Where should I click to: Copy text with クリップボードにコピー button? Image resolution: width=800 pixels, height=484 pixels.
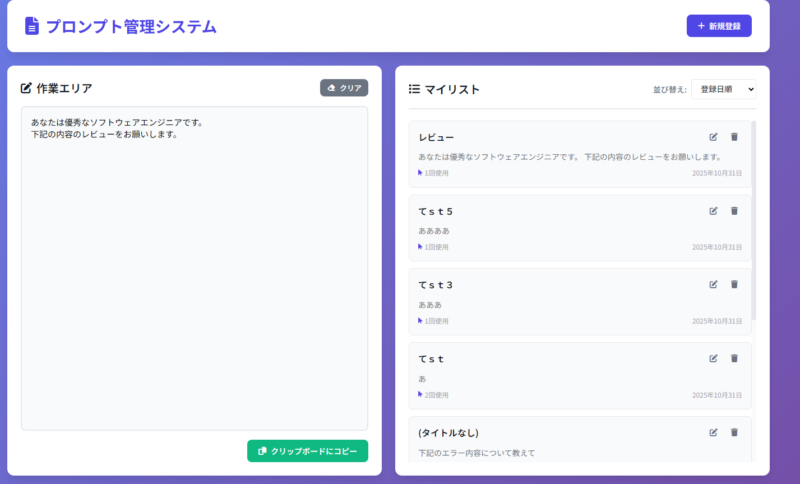coord(307,451)
